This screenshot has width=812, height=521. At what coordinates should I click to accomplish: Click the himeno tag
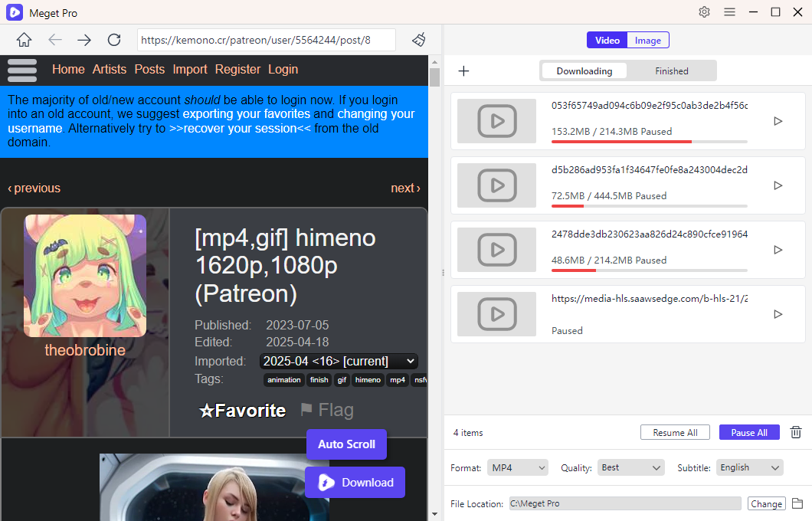[x=368, y=379]
